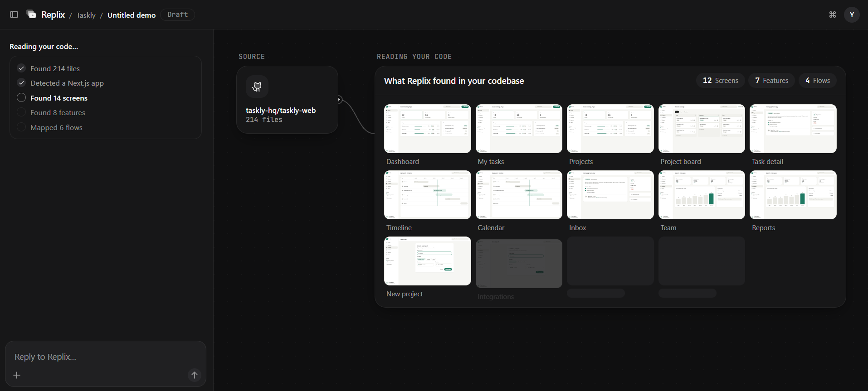
Task: Click the 'Detected a Next.js app' text
Action: [67, 83]
